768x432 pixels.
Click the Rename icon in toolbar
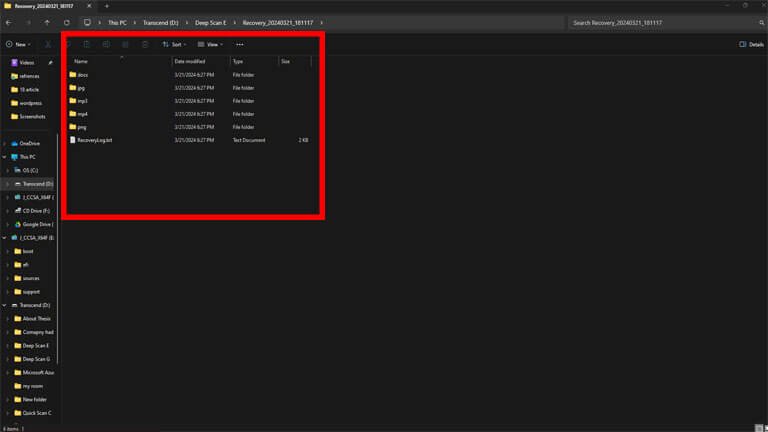(106, 45)
